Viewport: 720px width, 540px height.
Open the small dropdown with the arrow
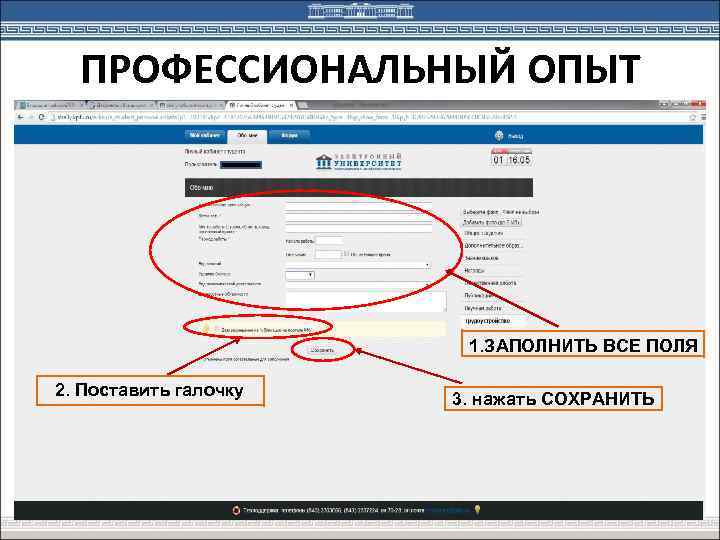point(300,276)
